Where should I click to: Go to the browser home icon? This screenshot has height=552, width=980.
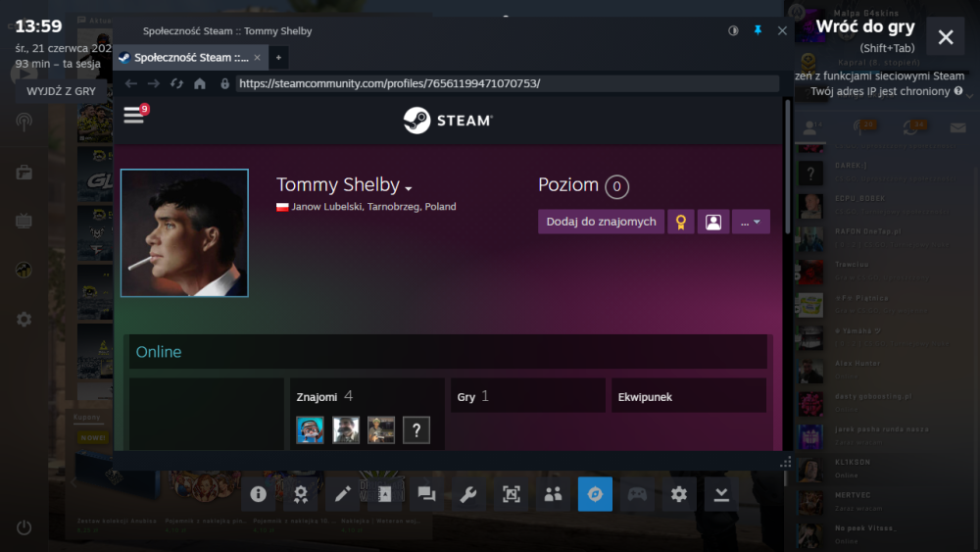[199, 83]
